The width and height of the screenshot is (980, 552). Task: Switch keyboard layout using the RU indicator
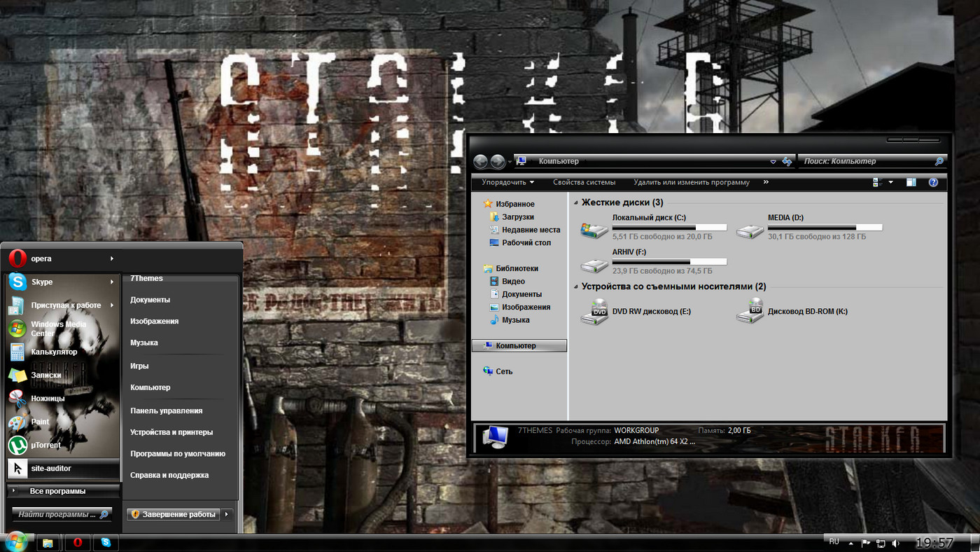coord(834,541)
